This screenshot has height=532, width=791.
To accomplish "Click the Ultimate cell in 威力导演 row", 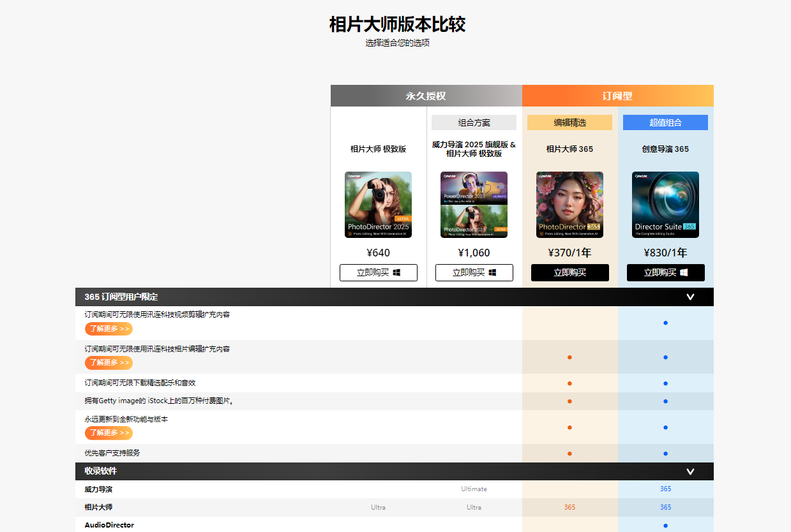I will pos(474,489).
